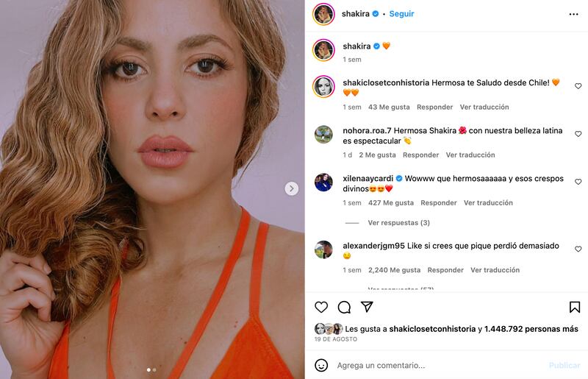
Task: Open the emoji picker in the comment box
Action: tap(321, 365)
